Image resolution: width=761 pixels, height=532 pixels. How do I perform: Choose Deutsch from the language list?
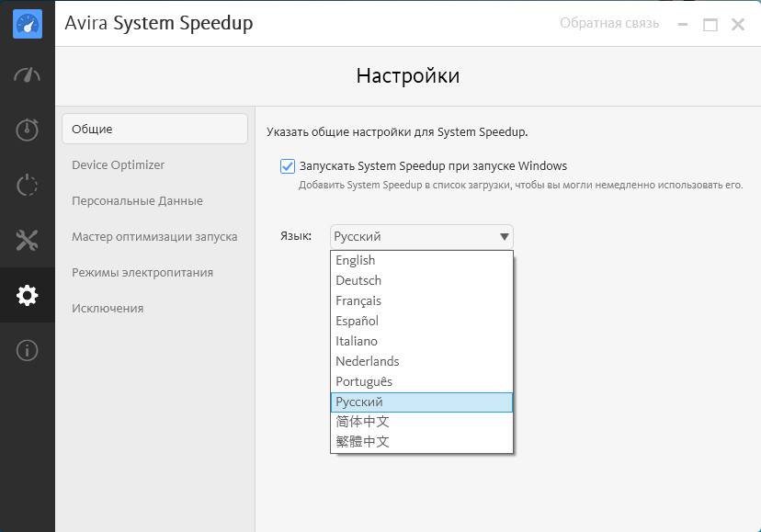[421, 280]
